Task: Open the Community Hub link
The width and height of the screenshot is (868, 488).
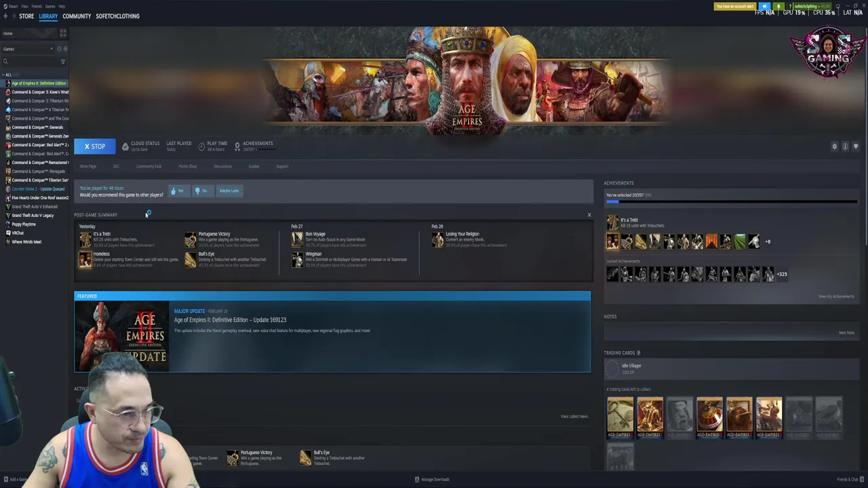Action: click(x=149, y=166)
